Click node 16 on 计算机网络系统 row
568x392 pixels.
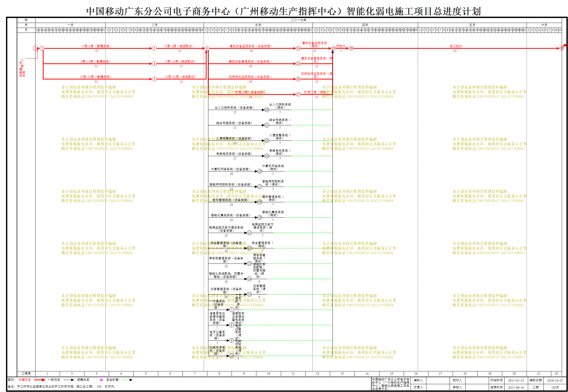[x=260, y=171]
